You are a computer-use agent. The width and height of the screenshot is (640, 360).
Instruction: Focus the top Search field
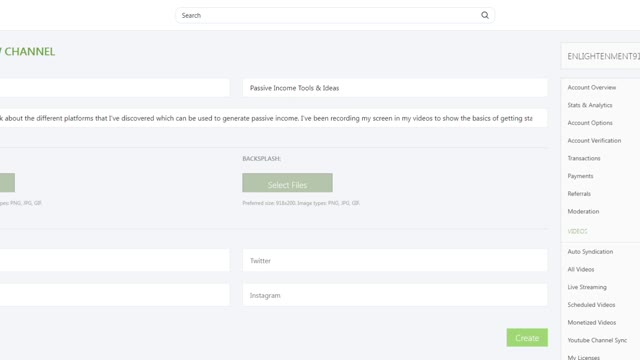click(335, 15)
